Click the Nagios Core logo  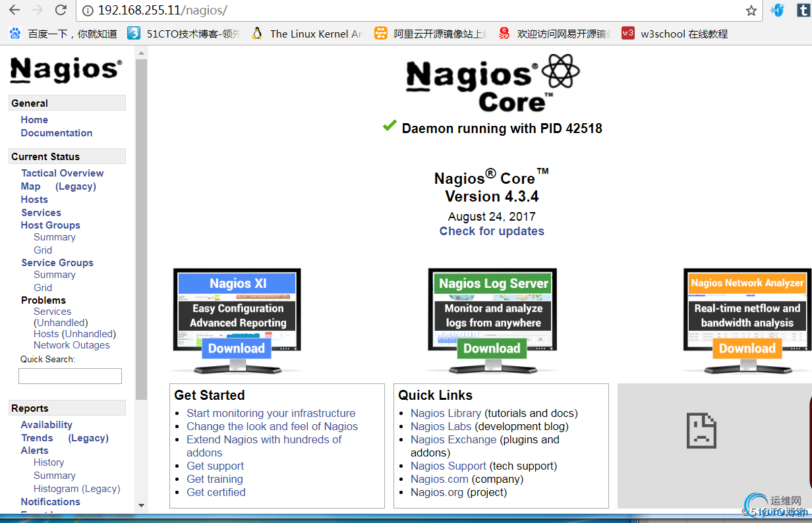pyautogui.click(x=492, y=84)
